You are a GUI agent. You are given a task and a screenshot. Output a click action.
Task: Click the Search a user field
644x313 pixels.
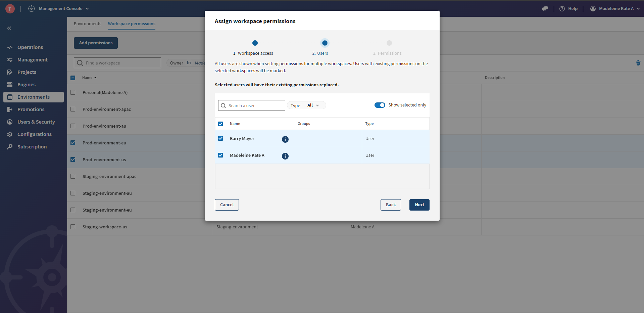[252, 105]
